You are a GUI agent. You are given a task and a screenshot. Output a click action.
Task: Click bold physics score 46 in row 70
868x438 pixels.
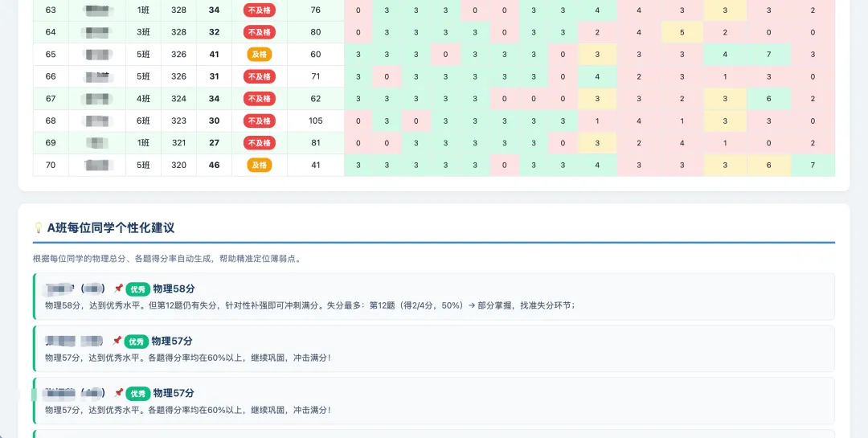point(215,165)
